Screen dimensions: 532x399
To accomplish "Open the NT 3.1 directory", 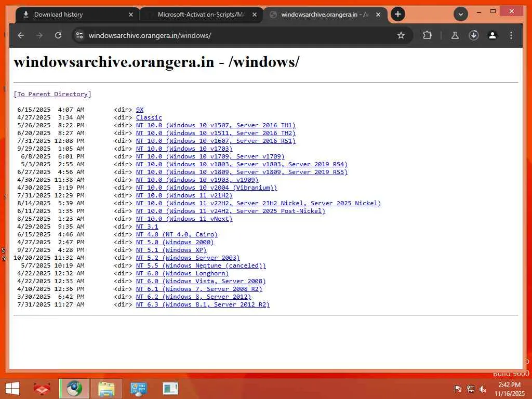I will tap(147, 227).
